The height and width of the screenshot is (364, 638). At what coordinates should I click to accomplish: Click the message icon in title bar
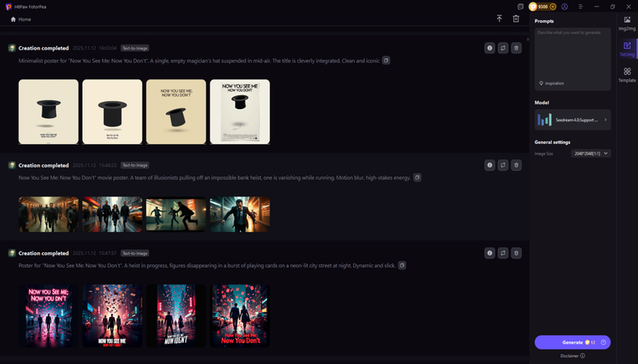tap(520, 6)
